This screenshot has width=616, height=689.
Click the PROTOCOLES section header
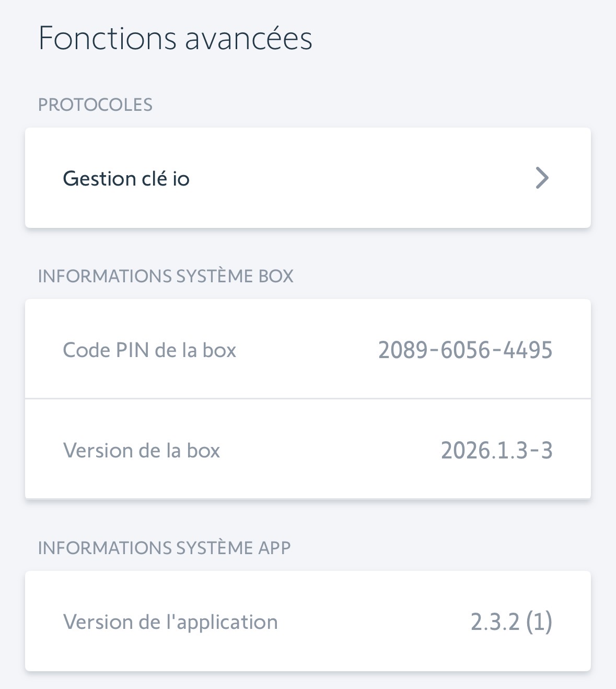click(95, 105)
